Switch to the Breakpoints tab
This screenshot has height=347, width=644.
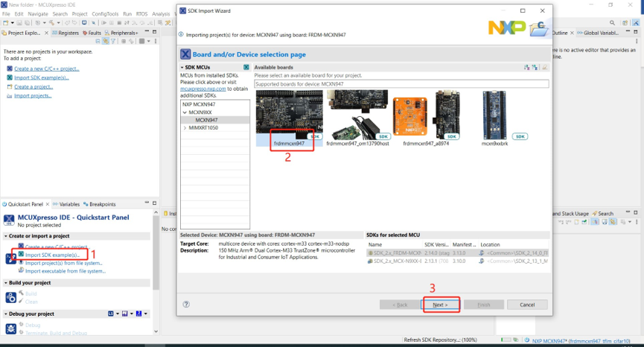pyautogui.click(x=100, y=204)
